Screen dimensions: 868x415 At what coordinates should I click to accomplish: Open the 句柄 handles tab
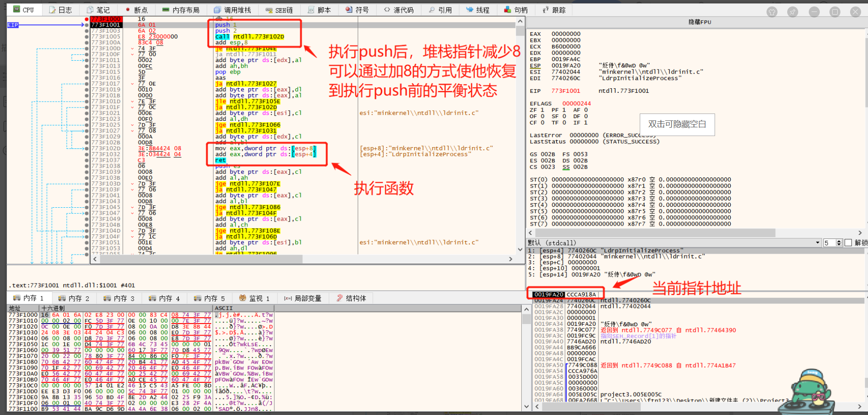tap(516, 10)
